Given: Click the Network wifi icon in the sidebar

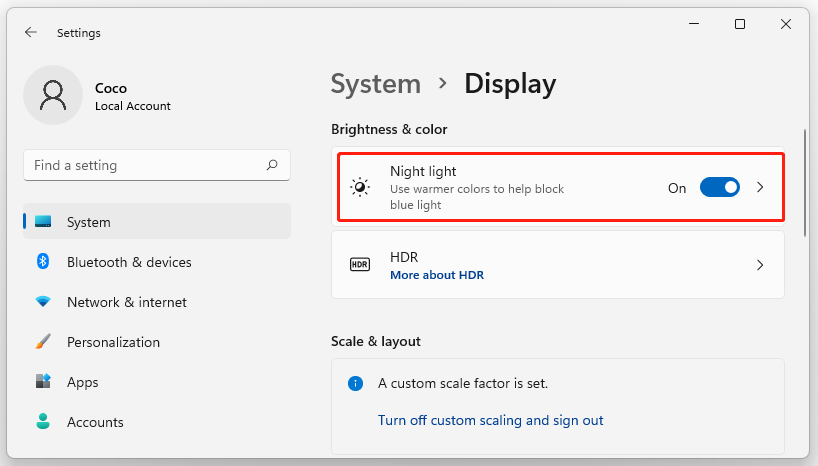Looking at the screenshot, I should 43,301.
